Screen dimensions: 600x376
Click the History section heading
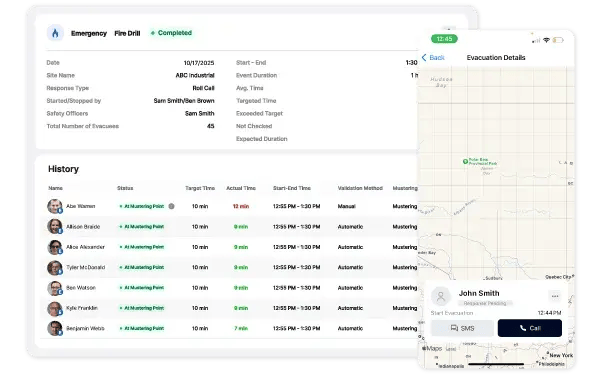pos(64,169)
